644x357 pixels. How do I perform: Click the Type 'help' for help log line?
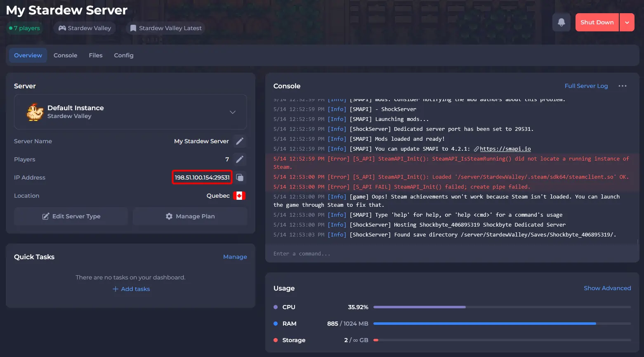[x=418, y=215]
